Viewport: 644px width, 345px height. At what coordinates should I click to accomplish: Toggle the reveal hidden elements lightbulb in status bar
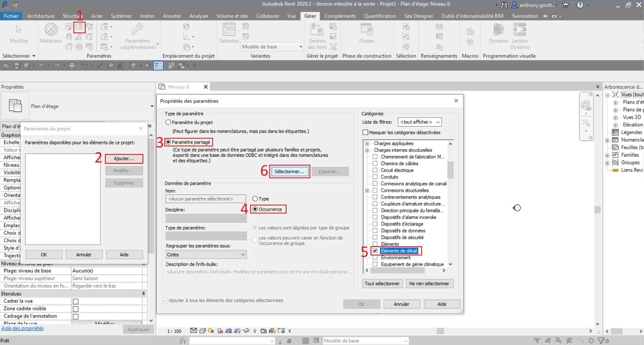click(x=254, y=331)
